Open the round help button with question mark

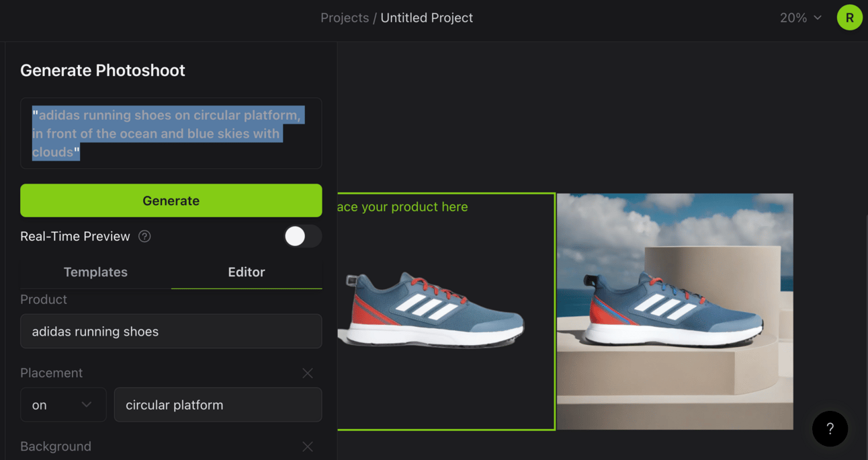[830, 428]
